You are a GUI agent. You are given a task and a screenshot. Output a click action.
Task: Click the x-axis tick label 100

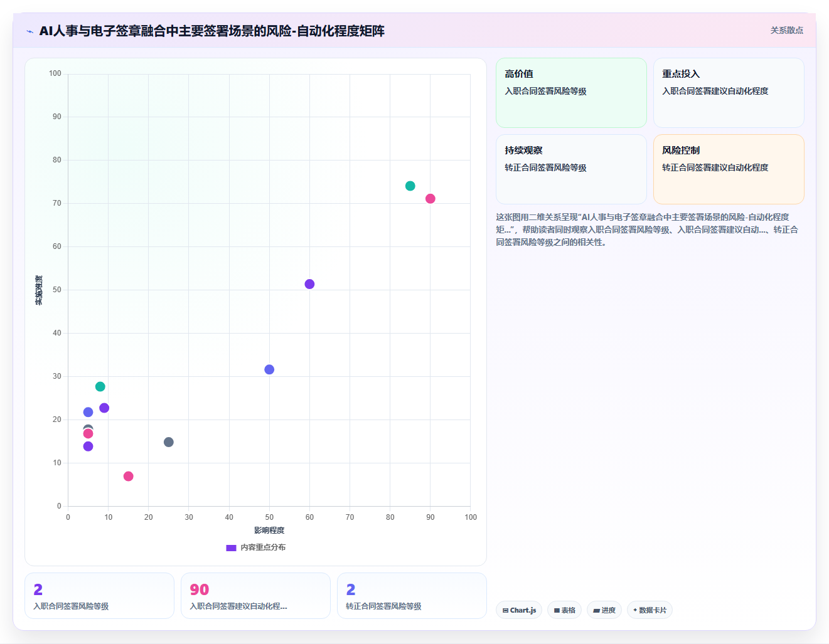tap(471, 517)
